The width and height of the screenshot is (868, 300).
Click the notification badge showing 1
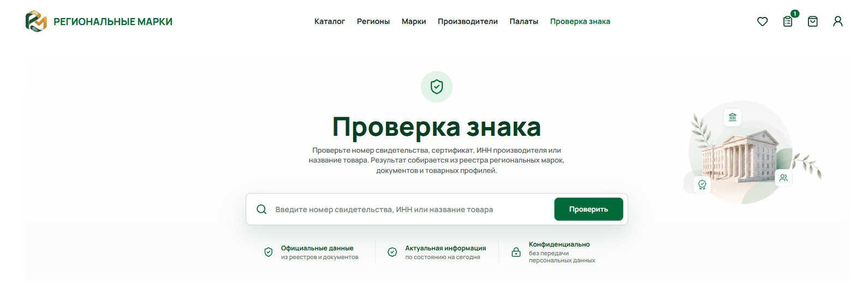click(x=795, y=14)
